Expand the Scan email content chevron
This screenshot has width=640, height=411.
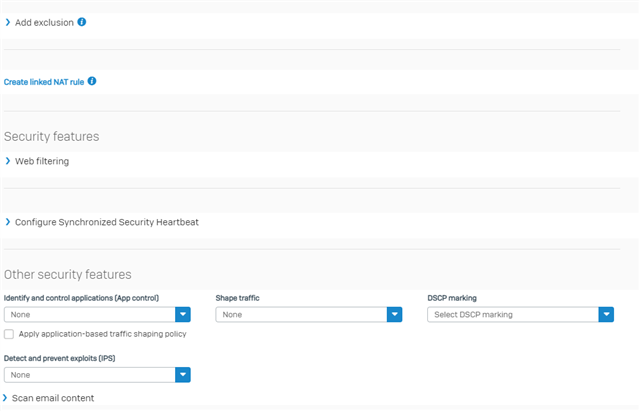pos(5,398)
